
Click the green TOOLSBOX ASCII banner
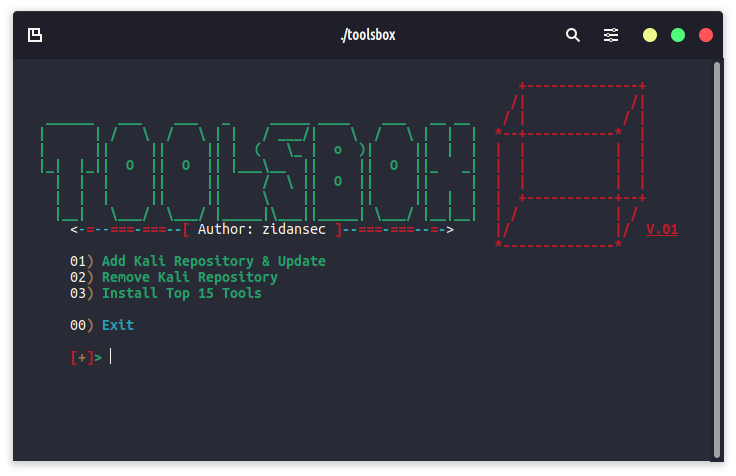click(x=258, y=171)
